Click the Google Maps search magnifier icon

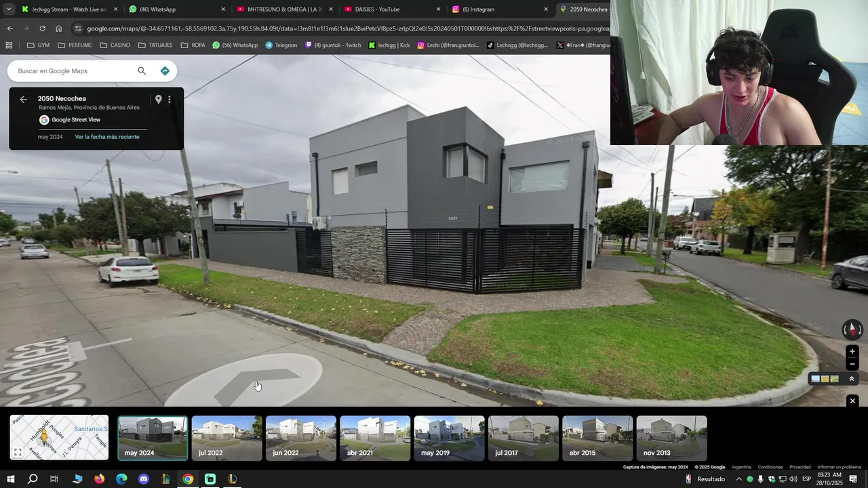[x=142, y=71]
